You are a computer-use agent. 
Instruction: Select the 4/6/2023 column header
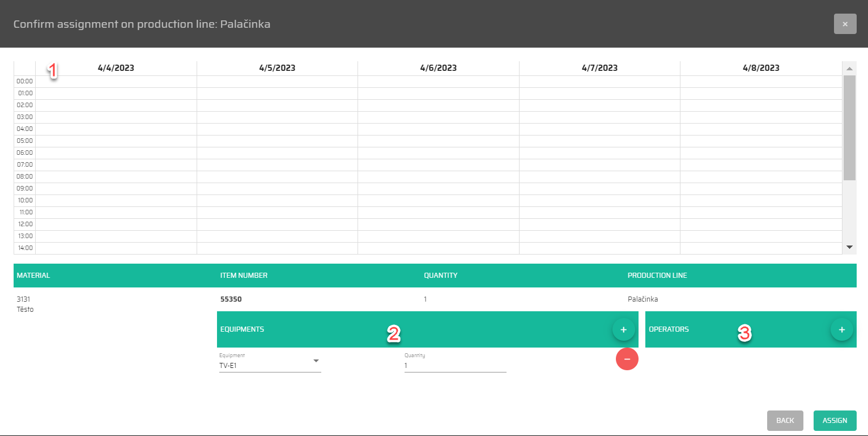[x=438, y=68]
